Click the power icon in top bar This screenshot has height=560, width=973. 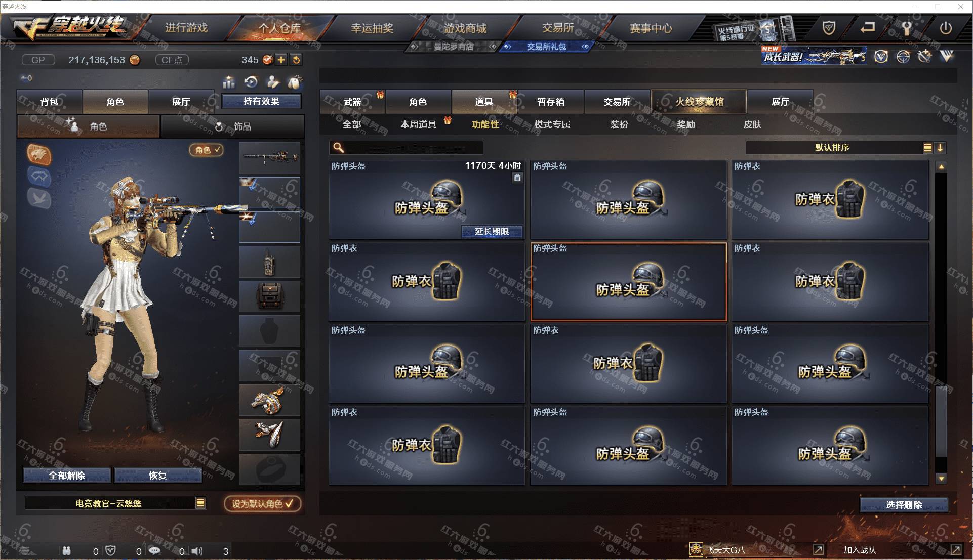pos(946,28)
